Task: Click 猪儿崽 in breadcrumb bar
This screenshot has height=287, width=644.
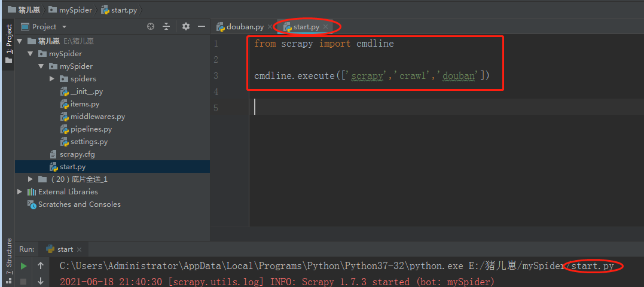Action: coord(24,10)
